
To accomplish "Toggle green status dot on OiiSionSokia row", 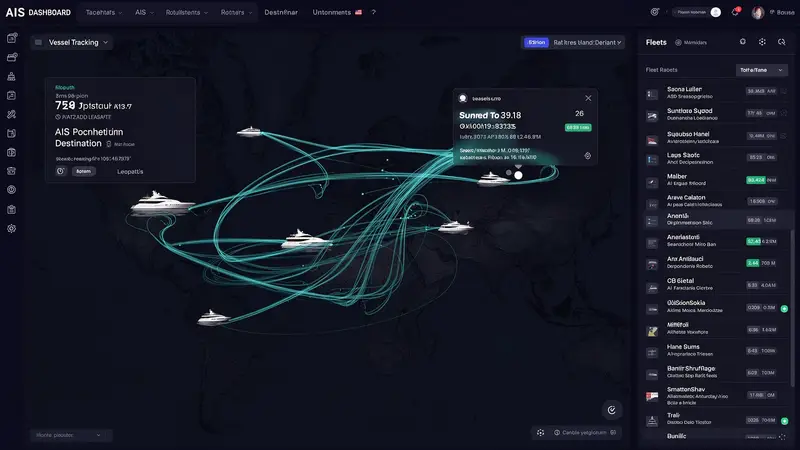I will pos(784,309).
